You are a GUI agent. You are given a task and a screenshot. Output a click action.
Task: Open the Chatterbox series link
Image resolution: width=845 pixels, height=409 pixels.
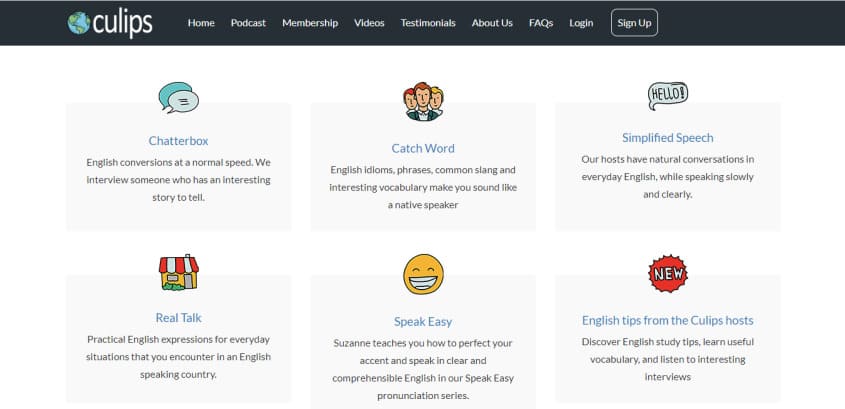pyautogui.click(x=178, y=141)
